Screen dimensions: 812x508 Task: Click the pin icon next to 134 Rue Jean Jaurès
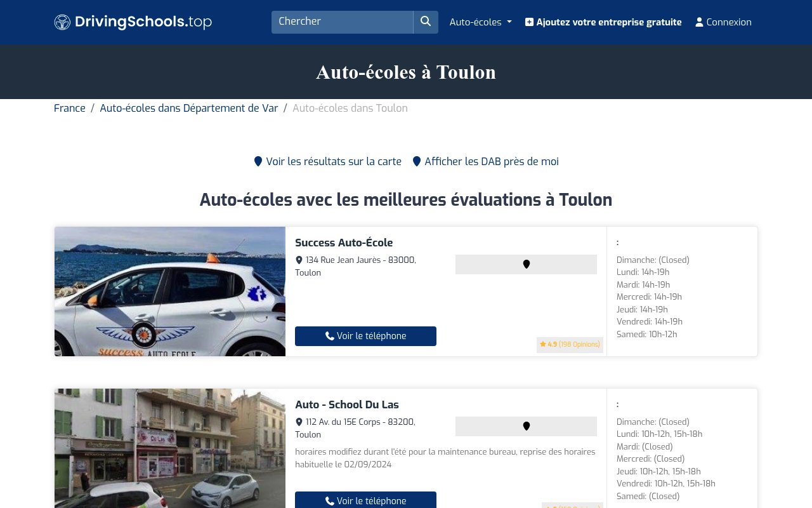(298, 260)
